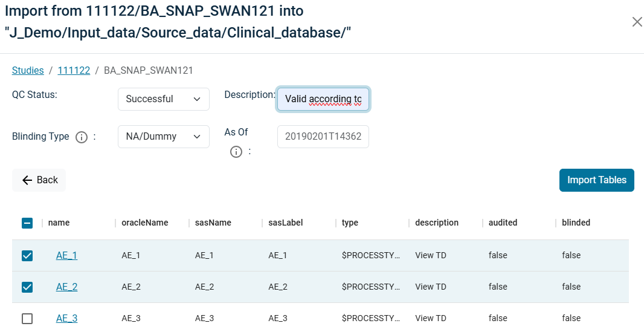644x332 pixels.
Task: Click the Description input field
Action: click(323, 99)
